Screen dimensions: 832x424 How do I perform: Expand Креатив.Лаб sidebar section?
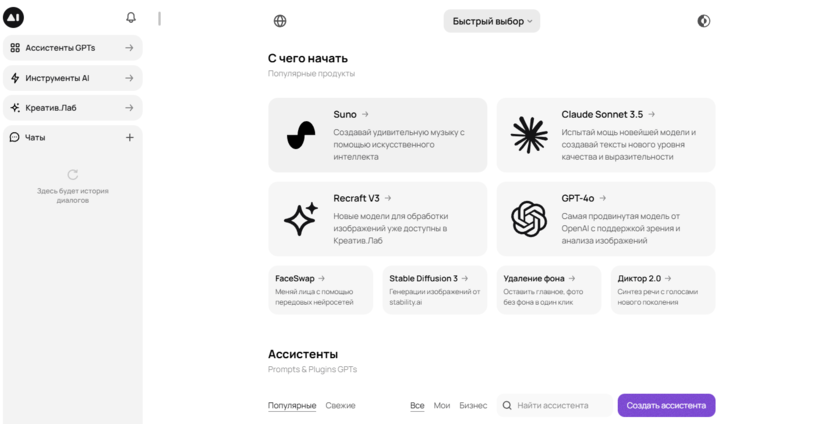click(x=72, y=108)
